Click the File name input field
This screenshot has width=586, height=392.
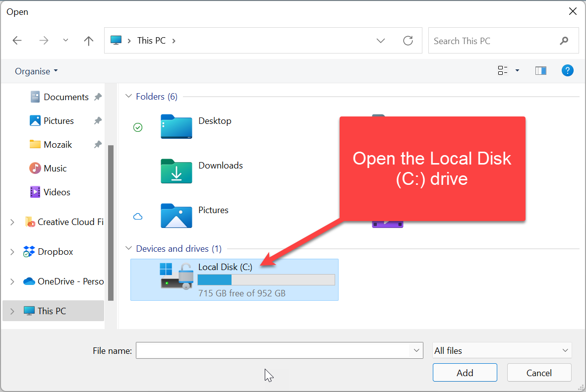[x=273, y=350]
